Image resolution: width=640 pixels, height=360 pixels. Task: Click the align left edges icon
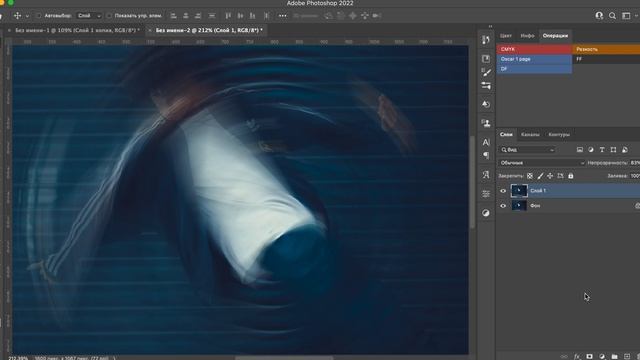[x=173, y=16]
